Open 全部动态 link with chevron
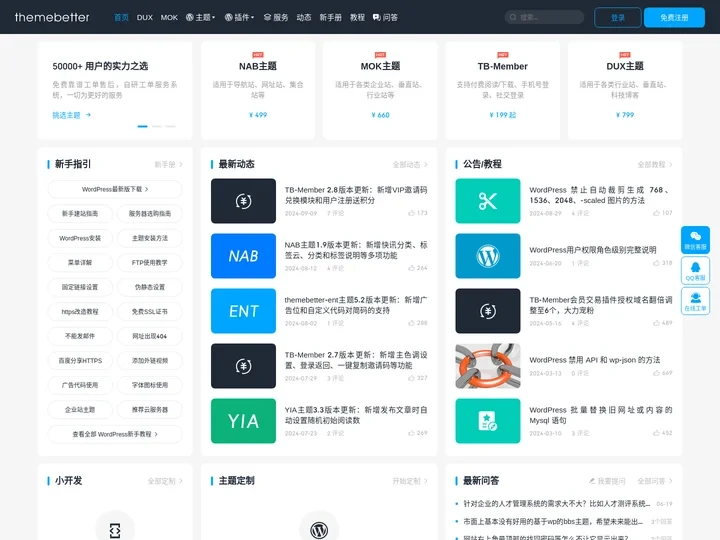The image size is (720, 540). coord(410,164)
